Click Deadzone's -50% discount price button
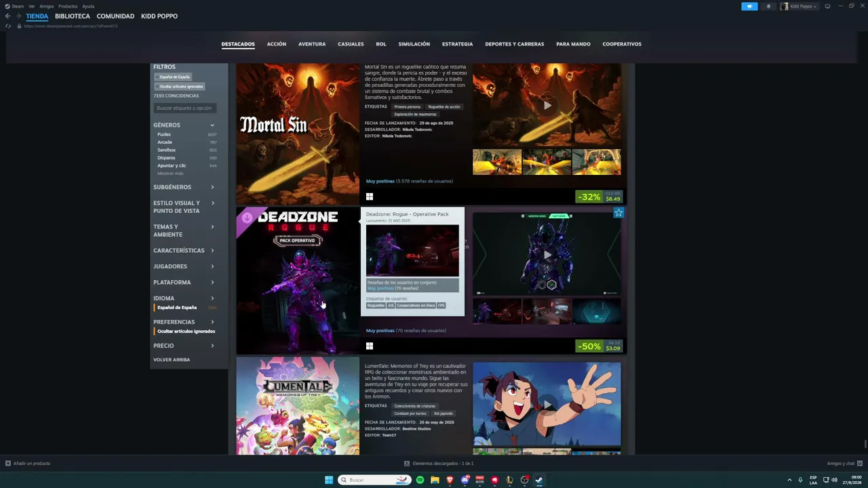Image resolution: width=868 pixels, height=488 pixels. (x=599, y=346)
